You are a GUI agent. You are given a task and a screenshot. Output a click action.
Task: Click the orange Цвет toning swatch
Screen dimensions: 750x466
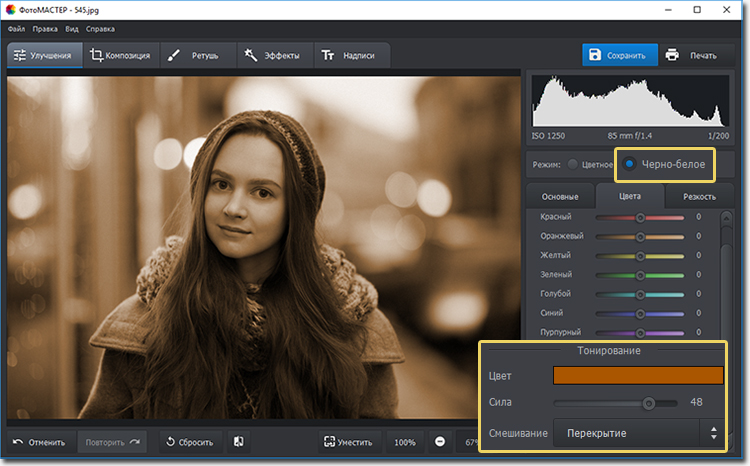pyautogui.click(x=637, y=376)
